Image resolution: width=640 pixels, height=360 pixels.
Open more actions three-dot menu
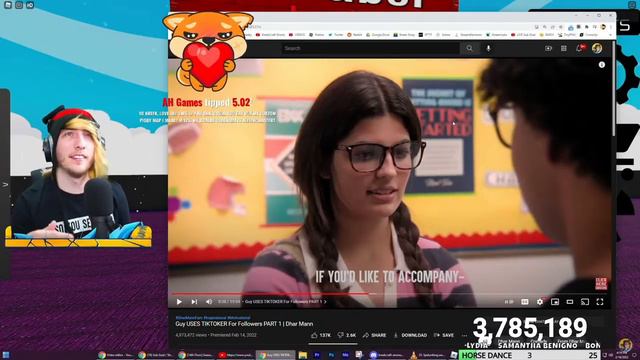[x=464, y=335]
